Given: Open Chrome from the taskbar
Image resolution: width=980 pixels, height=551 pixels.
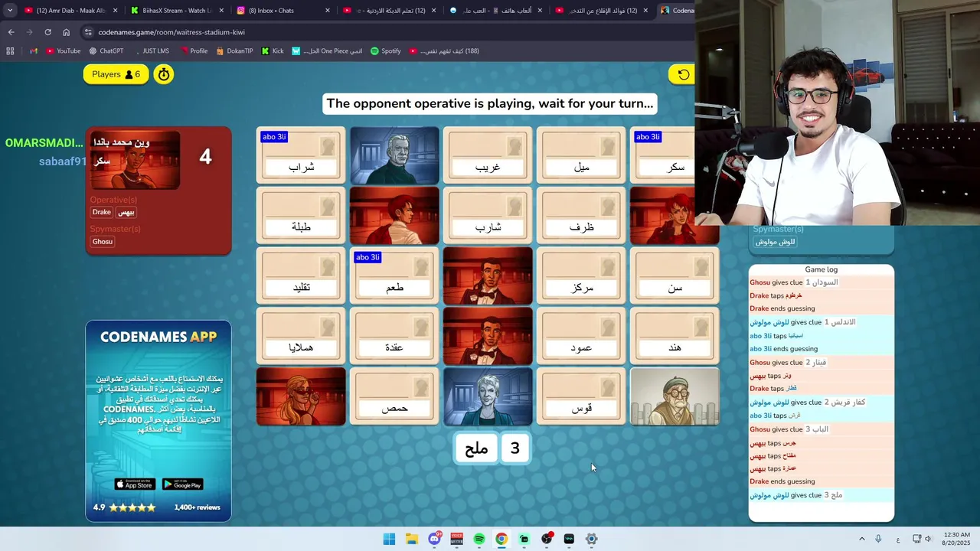Looking at the screenshot, I should [501, 539].
